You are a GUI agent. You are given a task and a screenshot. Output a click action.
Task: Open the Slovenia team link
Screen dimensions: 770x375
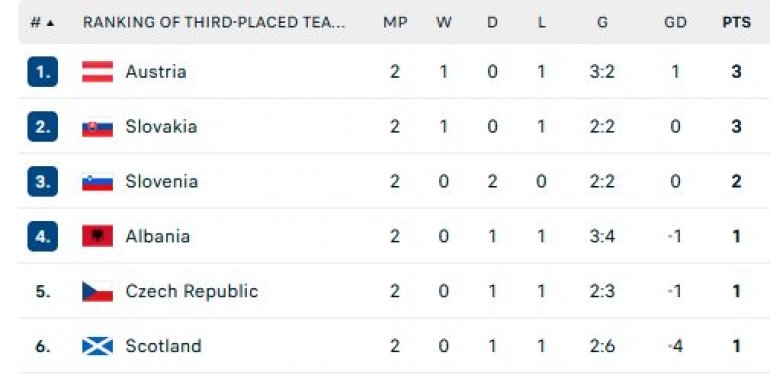point(162,182)
